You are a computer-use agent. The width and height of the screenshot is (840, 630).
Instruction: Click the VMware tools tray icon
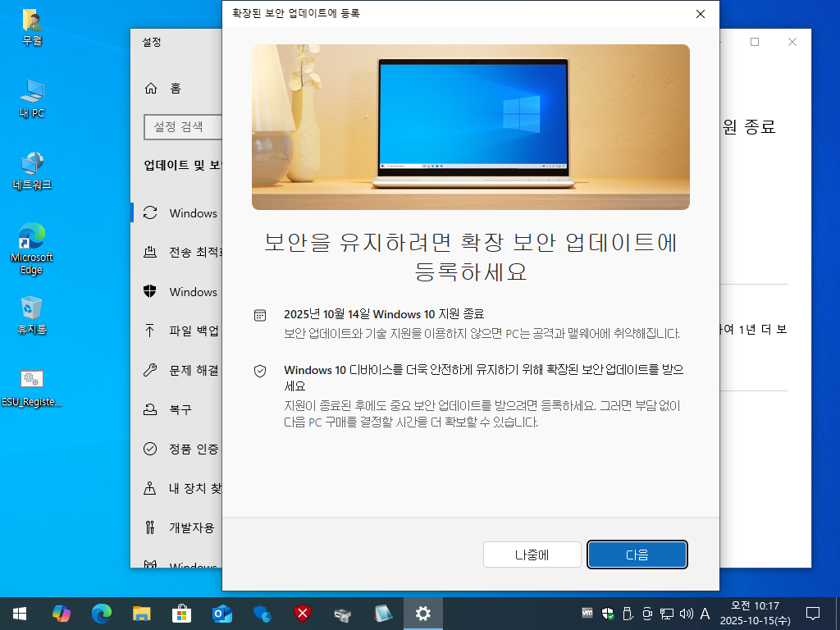click(x=587, y=614)
